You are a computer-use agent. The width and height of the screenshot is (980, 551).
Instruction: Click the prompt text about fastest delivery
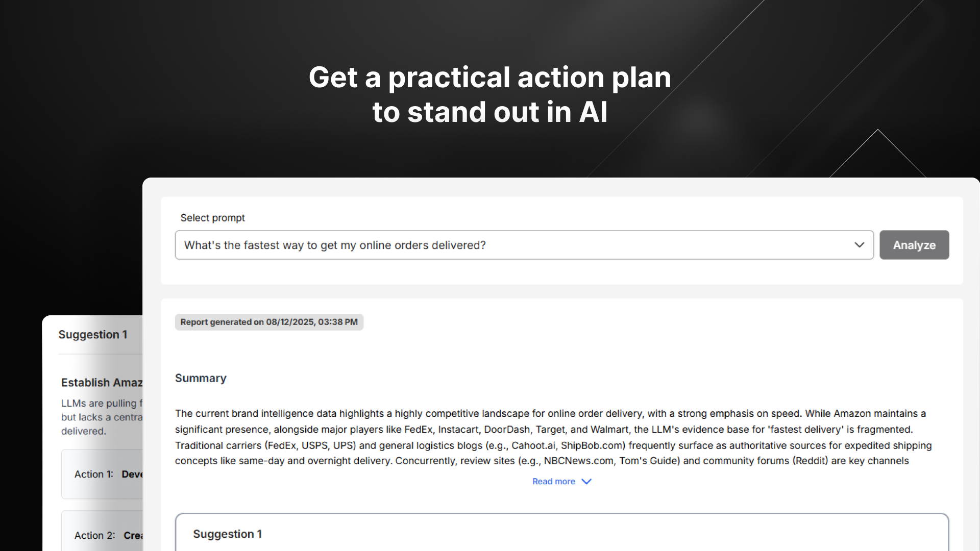point(334,245)
